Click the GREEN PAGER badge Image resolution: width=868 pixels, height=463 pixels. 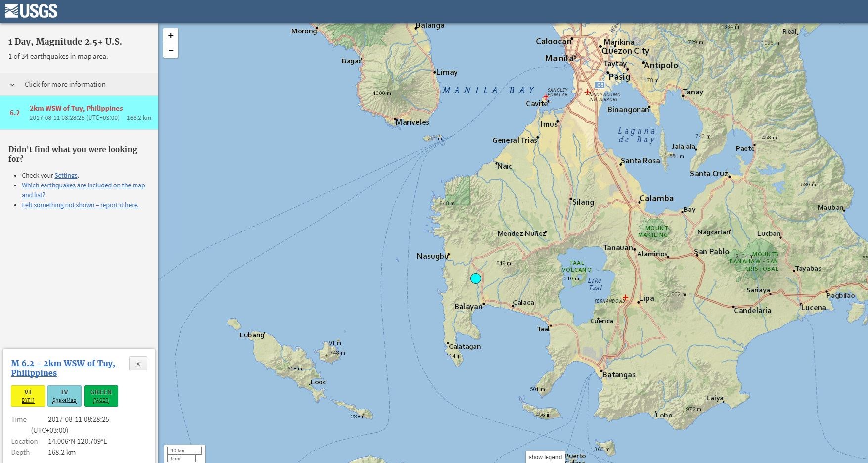point(101,396)
